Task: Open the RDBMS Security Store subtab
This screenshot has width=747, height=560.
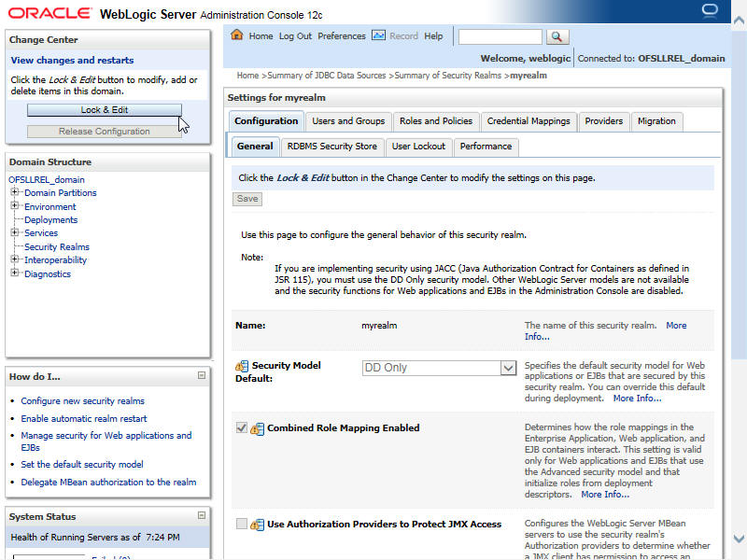Action: tap(332, 147)
